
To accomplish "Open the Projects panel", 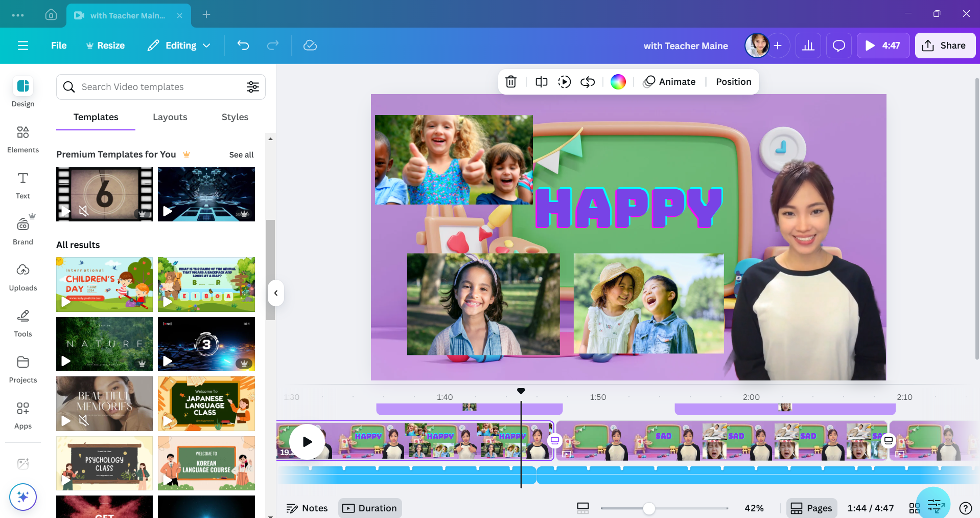I will pos(23,370).
